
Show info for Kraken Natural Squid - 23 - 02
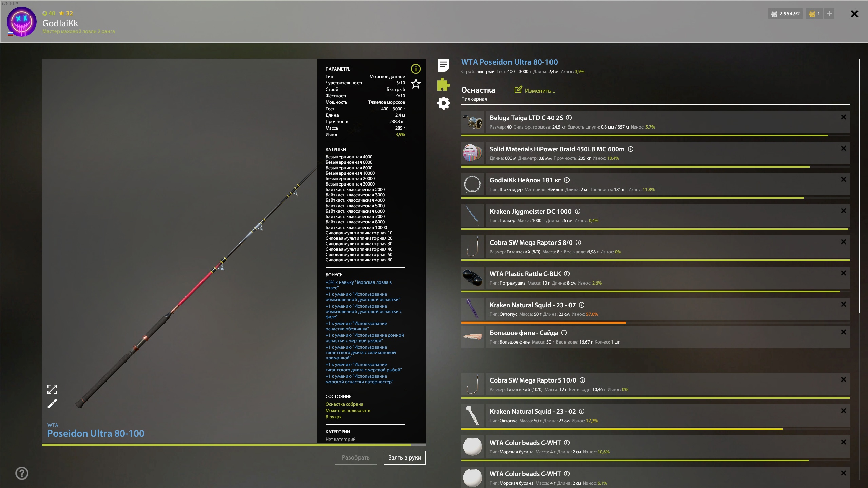pos(581,411)
